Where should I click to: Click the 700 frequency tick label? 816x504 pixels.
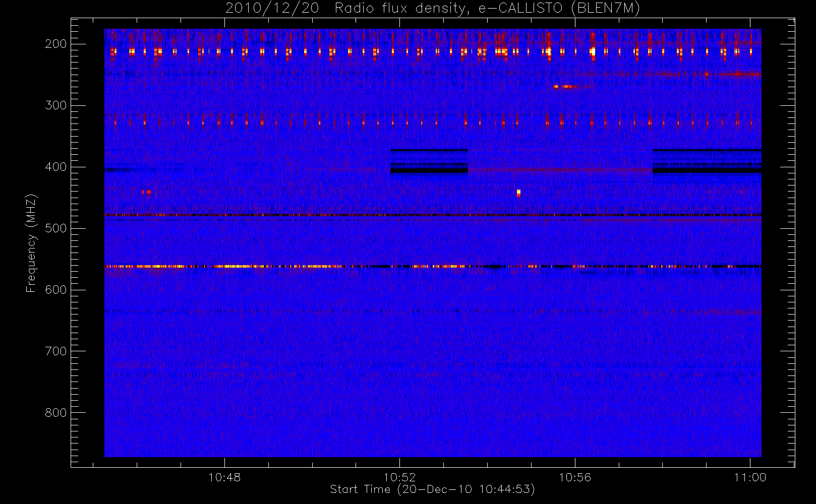coord(56,351)
